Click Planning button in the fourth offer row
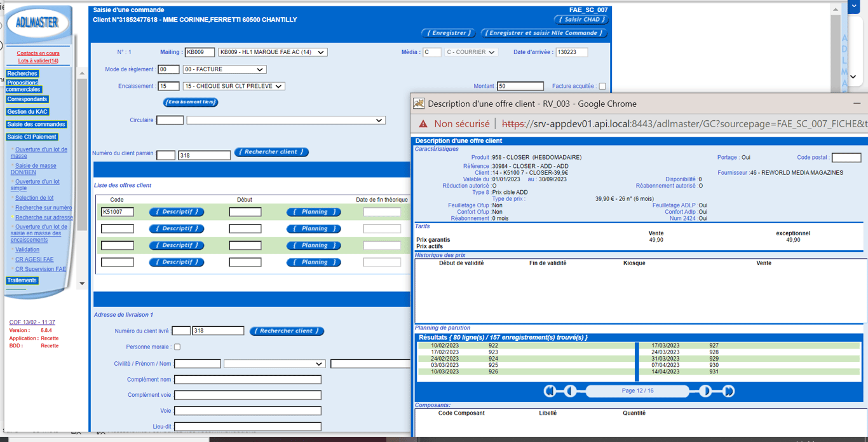 pos(314,262)
